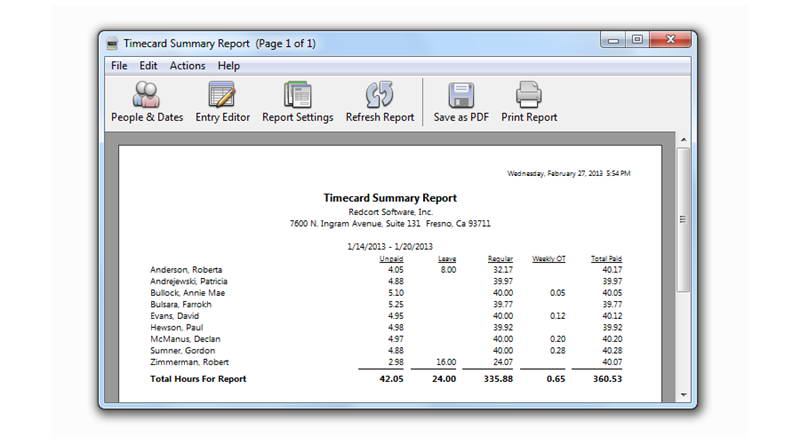Open the Edit menu

click(148, 66)
